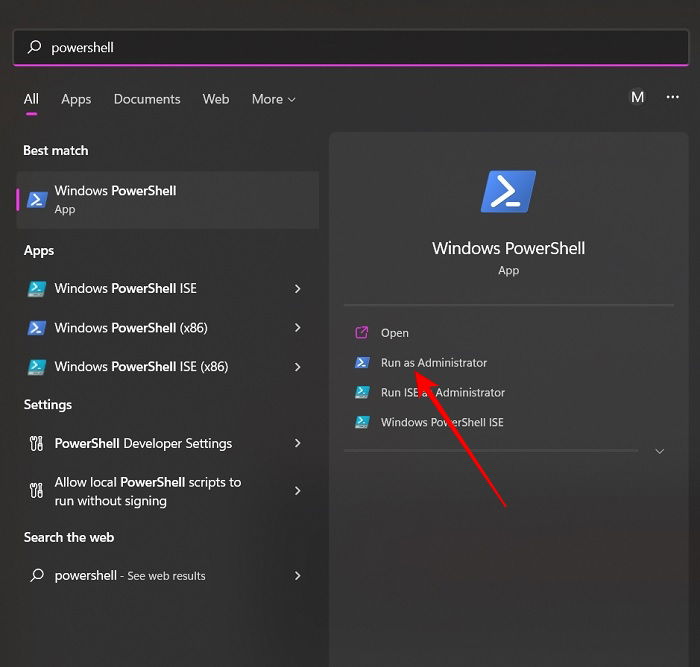Viewport: 700px width, 667px height.
Task: Click the Windows PowerShell ISE app icon
Action: coord(37,289)
